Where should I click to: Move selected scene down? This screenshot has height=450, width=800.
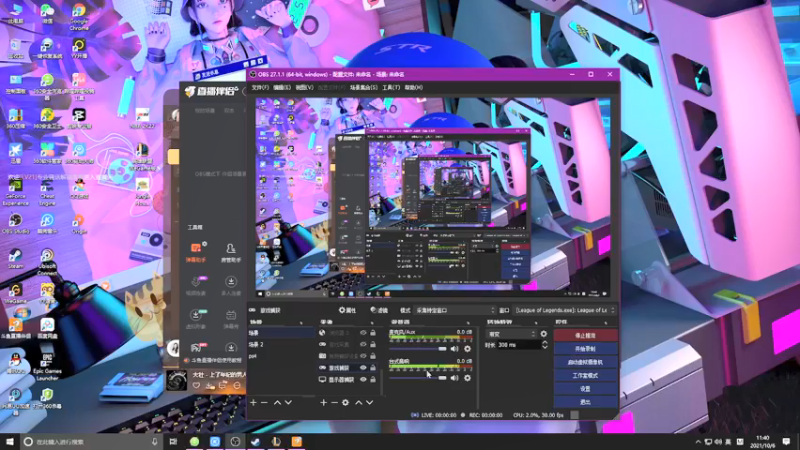click(x=288, y=403)
